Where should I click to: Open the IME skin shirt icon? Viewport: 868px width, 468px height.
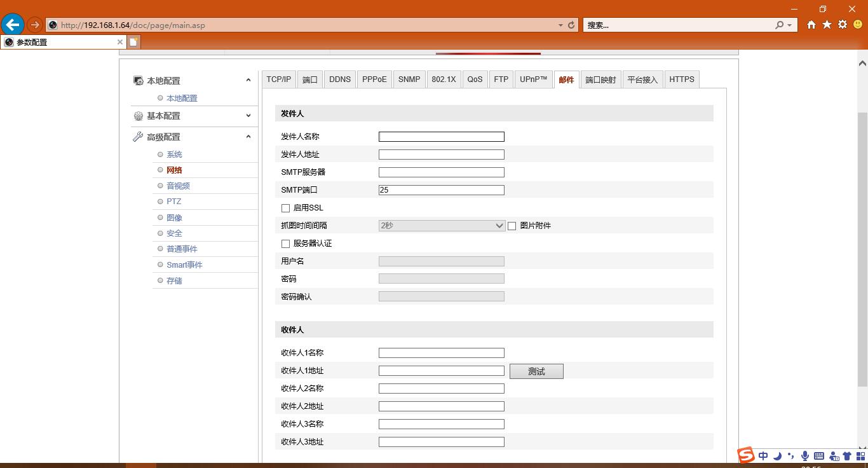click(847, 456)
